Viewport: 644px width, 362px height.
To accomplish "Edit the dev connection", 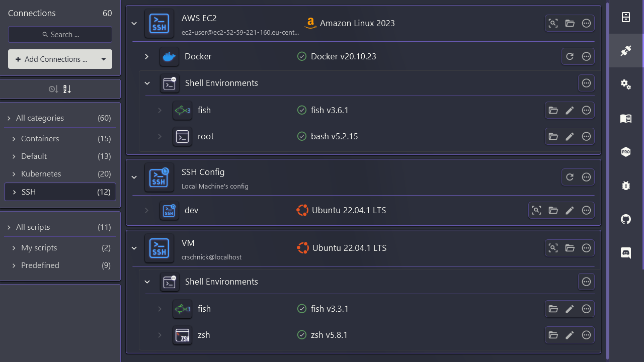I will click(x=570, y=210).
